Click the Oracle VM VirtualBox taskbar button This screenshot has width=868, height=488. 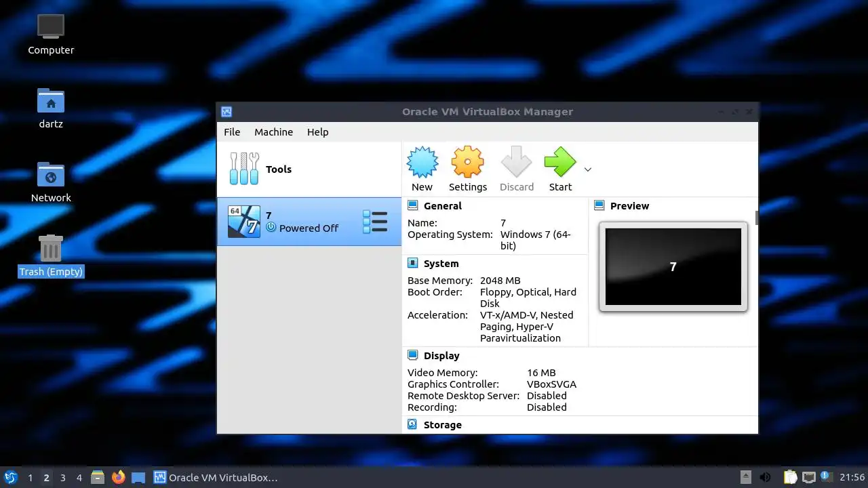coord(216,477)
